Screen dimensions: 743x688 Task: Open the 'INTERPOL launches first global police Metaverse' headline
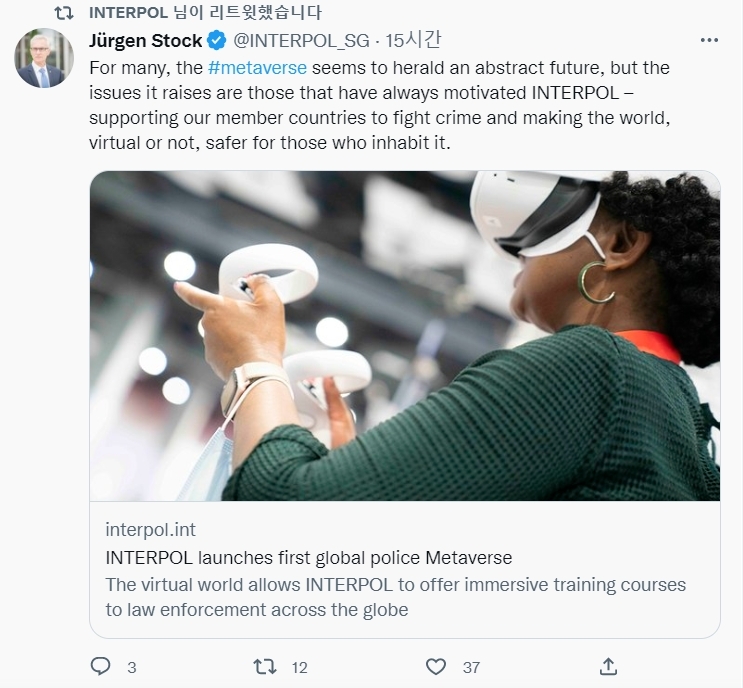308,557
